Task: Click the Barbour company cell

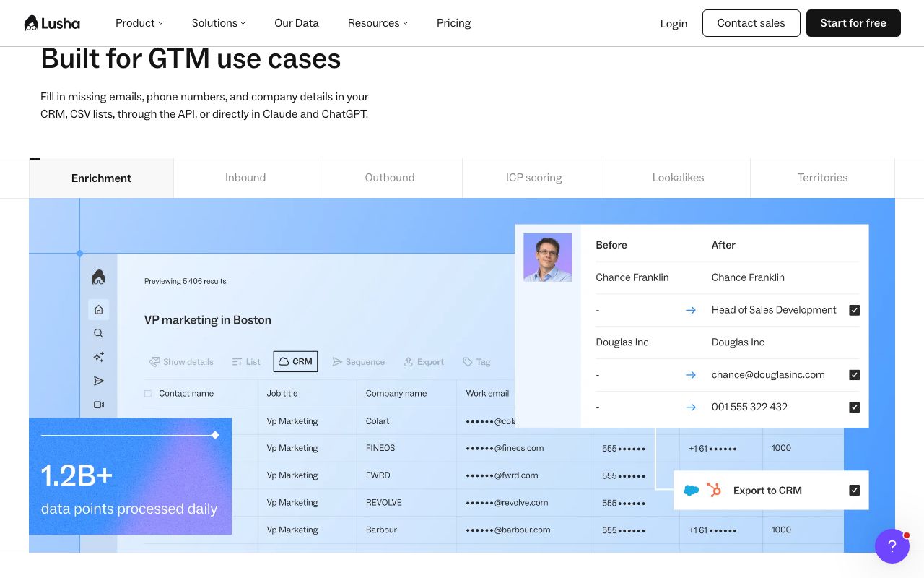Action: tap(381, 530)
